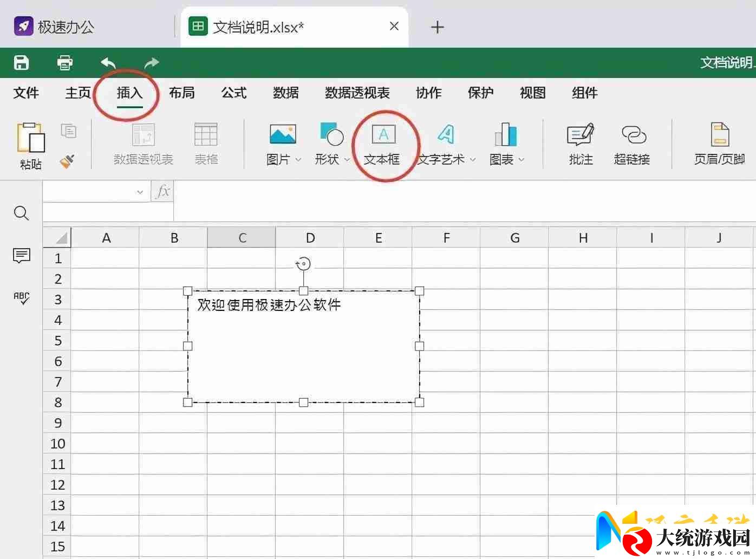Select column A header

106,237
